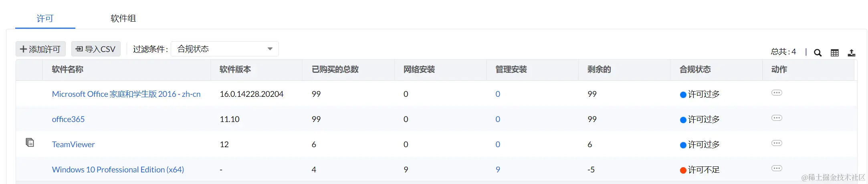Screen dimensions: 868x184
Task: Click 许可不足 status for Windows 10
Action: [700, 170]
